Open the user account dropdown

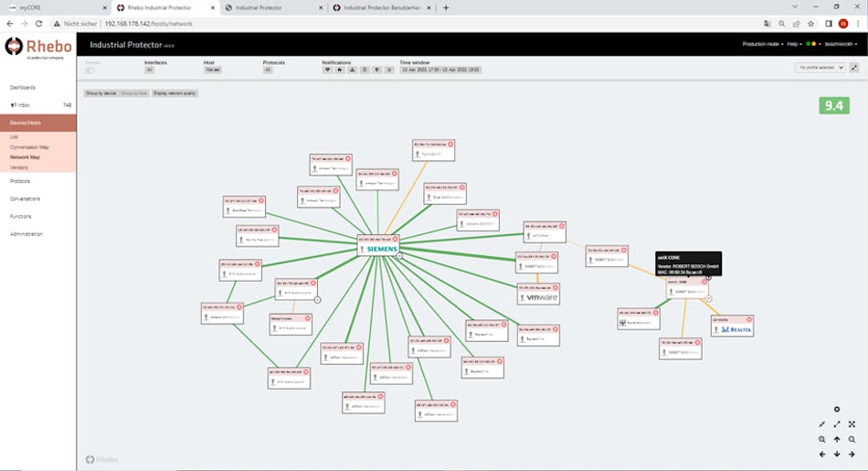click(x=841, y=44)
